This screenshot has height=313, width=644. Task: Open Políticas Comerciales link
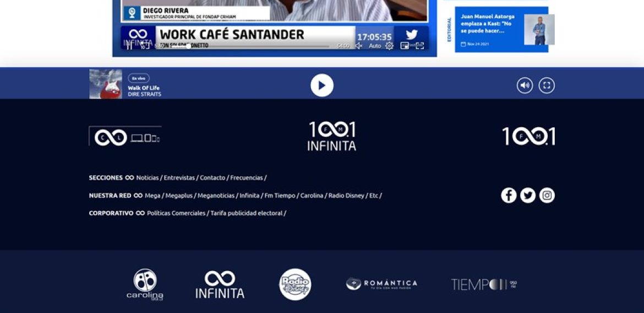point(176,213)
